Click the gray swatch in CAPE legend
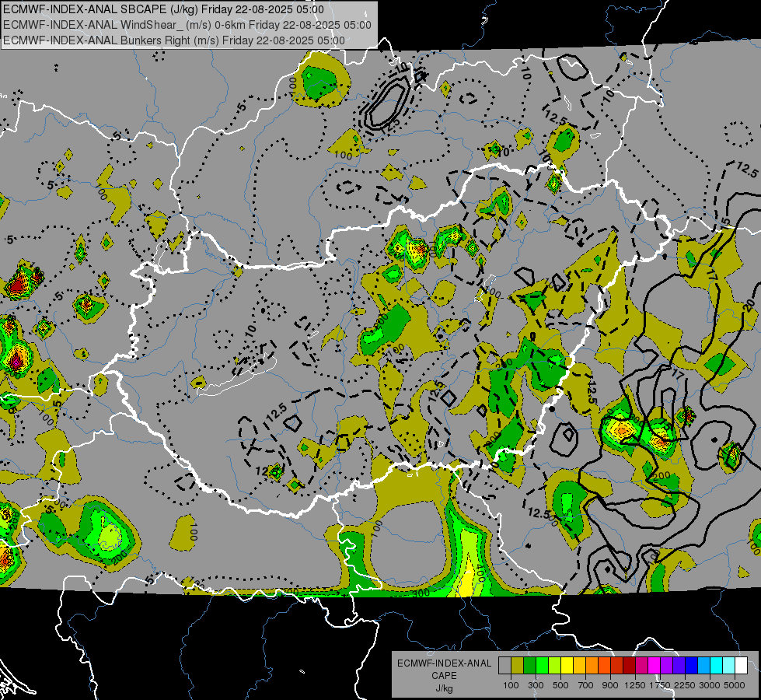This screenshot has width=761, height=700. tap(504, 666)
